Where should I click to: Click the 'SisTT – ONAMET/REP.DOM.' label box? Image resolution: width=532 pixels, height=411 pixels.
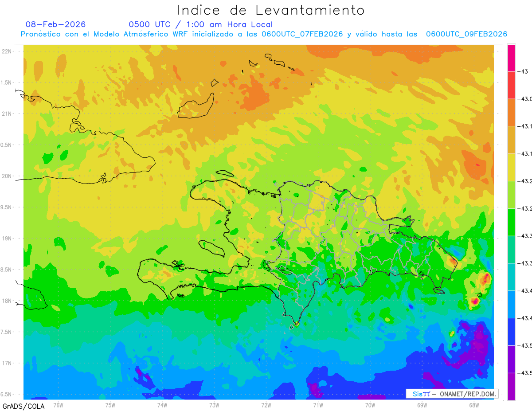[452, 394]
